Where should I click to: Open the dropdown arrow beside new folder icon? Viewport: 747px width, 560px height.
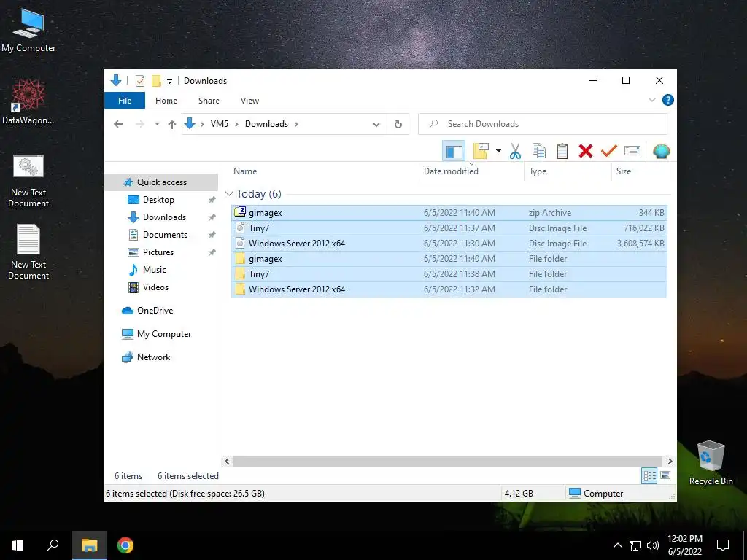[498, 151]
